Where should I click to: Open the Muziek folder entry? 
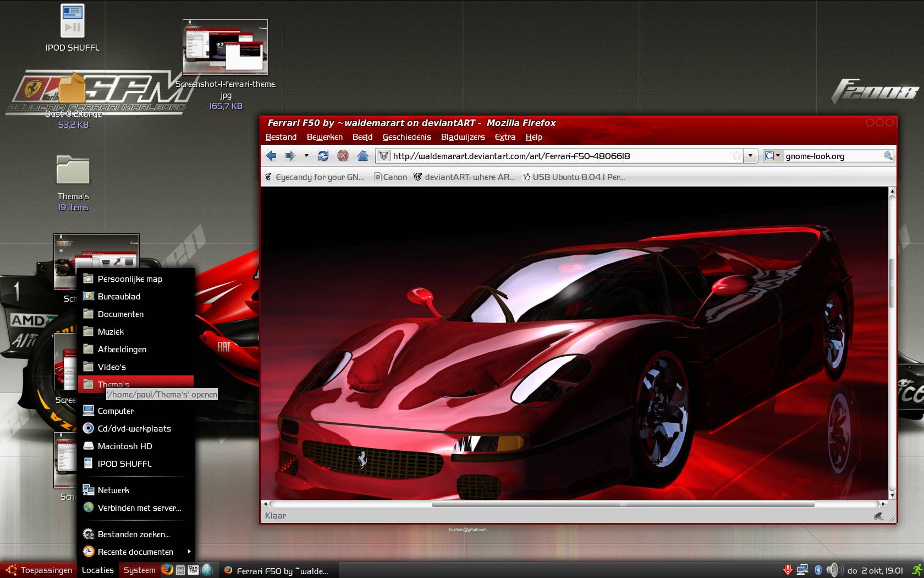(x=136, y=332)
